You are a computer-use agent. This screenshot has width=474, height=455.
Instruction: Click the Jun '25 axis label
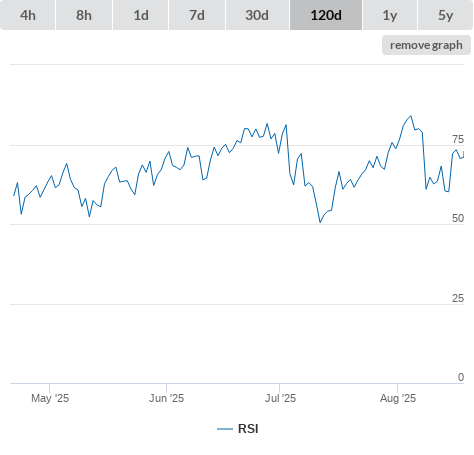[166, 398]
